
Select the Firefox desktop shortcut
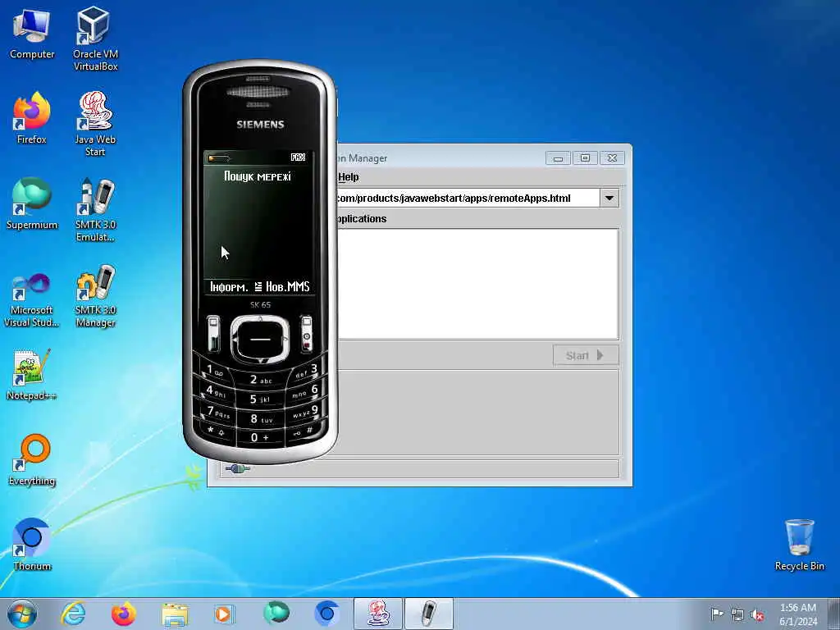32,118
